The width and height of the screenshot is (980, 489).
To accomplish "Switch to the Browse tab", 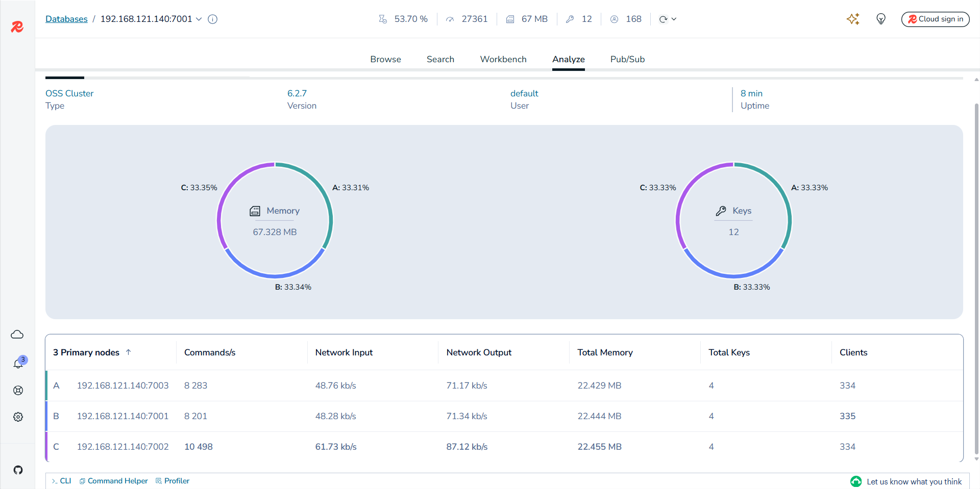I will pos(386,59).
